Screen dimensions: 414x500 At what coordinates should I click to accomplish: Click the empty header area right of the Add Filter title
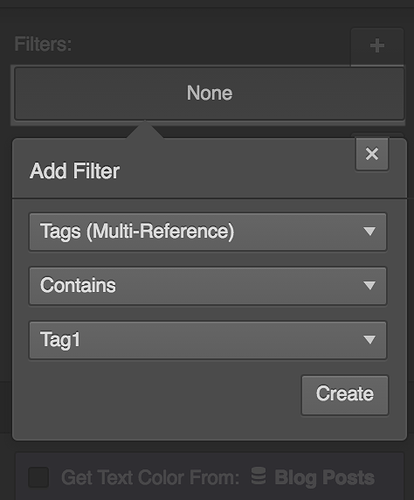point(237,171)
